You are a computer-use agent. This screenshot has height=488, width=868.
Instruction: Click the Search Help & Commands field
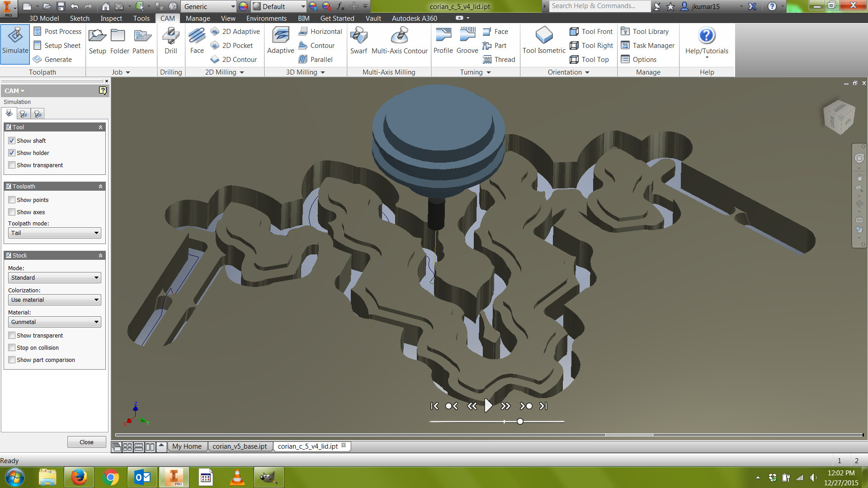[x=600, y=6]
